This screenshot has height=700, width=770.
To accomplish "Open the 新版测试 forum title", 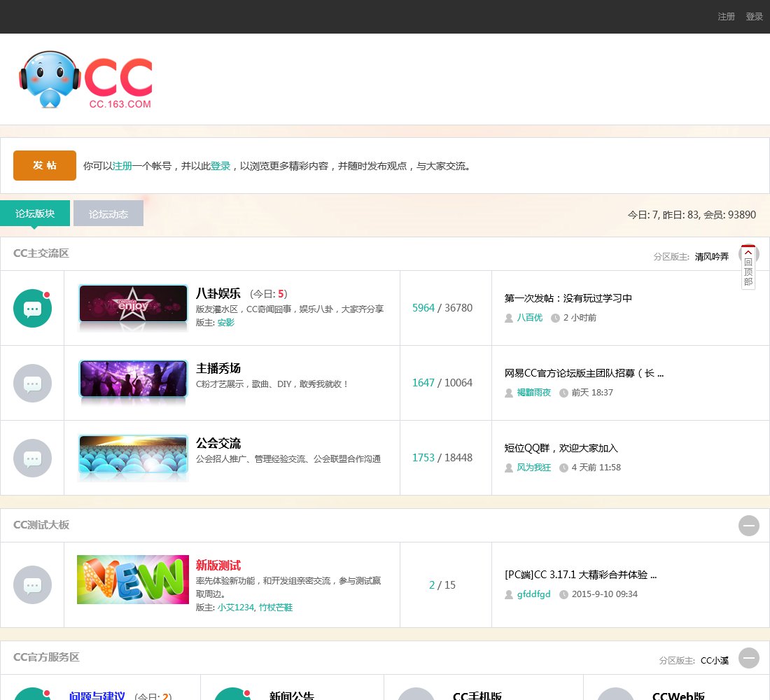I will [218, 566].
